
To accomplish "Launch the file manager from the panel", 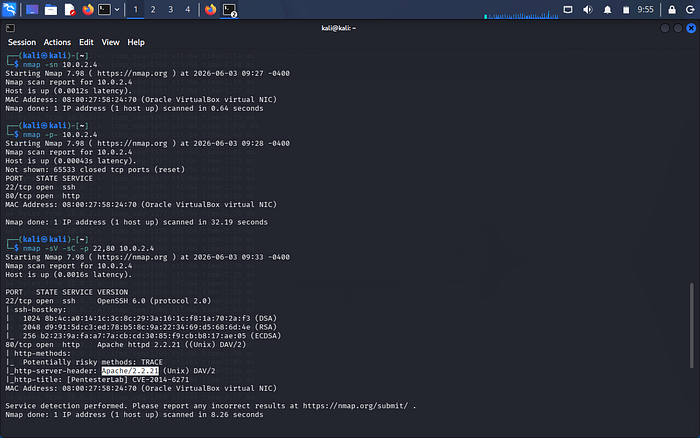I will (x=51, y=9).
